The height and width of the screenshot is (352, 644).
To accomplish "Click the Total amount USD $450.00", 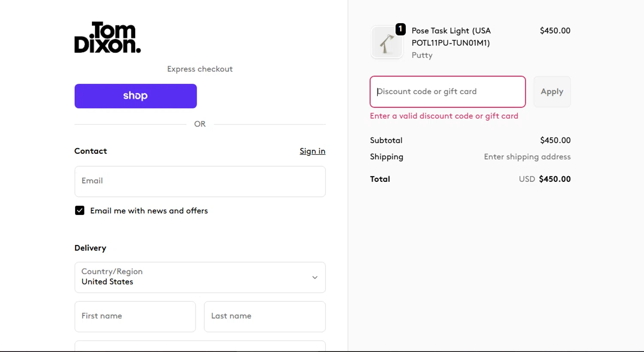I will [545, 179].
